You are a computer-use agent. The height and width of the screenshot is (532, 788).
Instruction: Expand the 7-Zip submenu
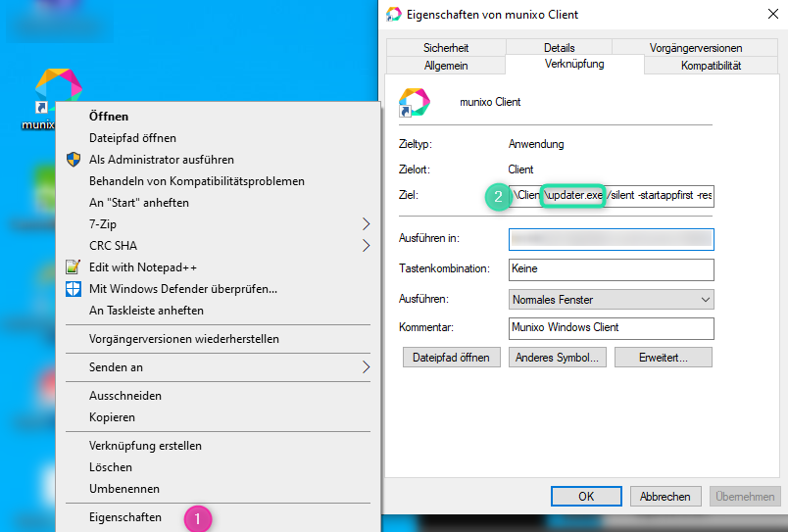pos(218,224)
